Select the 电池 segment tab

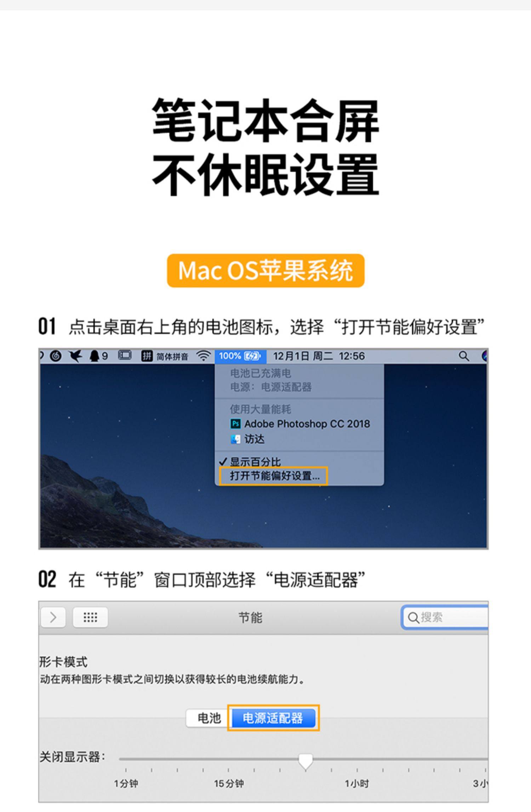pyautogui.click(x=209, y=718)
